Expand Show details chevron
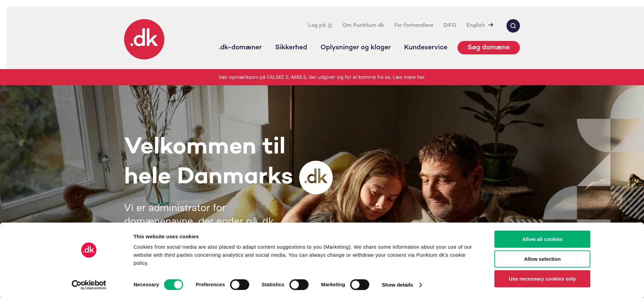Image resolution: width=644 pixels, height=298 pixels. 420,285
